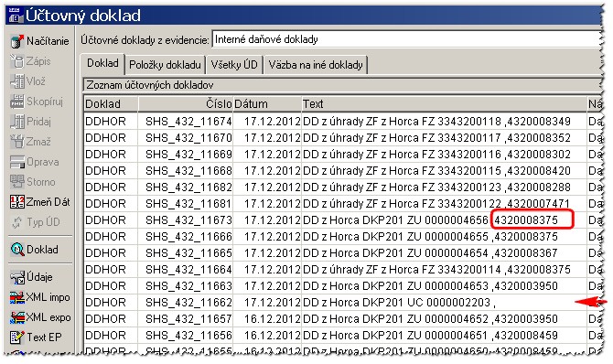Switch to the Všetky ÚD tab
613x364 pixels.
click(x=234, y=65)
